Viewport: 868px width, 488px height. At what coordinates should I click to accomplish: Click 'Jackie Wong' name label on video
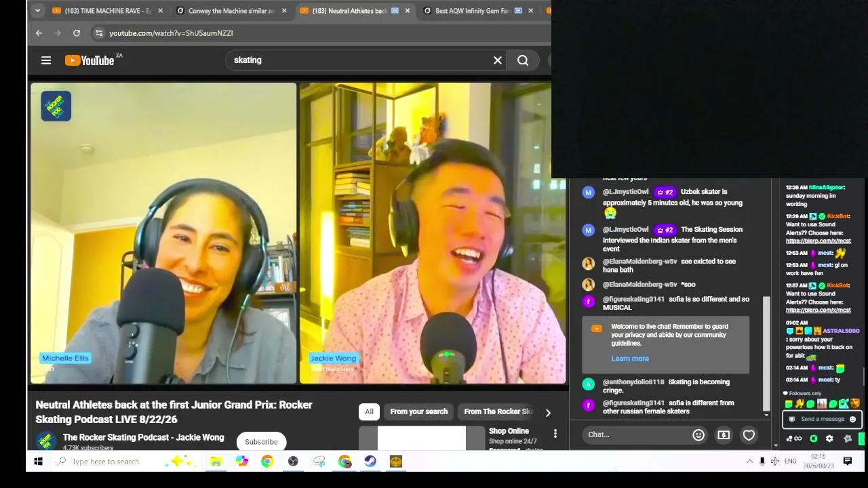click(x=333, y=358)
